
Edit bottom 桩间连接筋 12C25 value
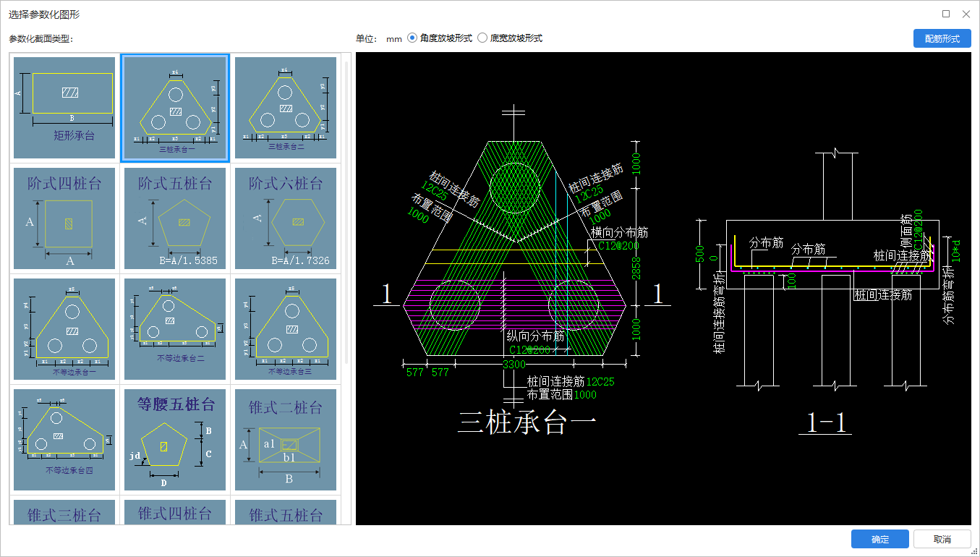tap(600, 381)
